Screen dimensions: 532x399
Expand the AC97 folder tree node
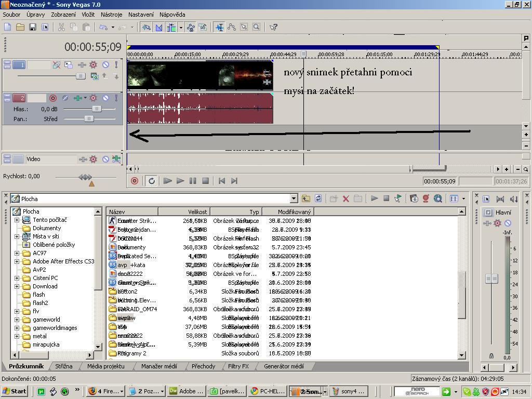click(x=17, y=253)
